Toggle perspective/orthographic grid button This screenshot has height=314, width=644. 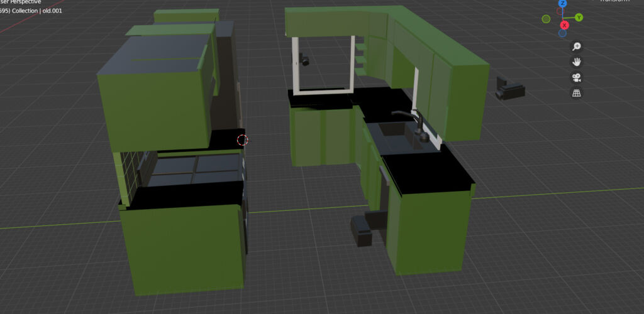click(x=577, y=93)
